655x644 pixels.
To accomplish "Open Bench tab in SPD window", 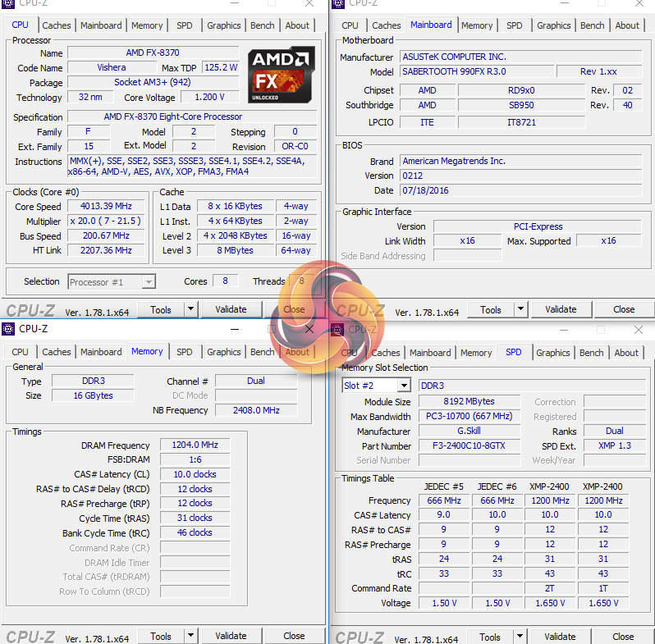I will (x=592, y=353).
